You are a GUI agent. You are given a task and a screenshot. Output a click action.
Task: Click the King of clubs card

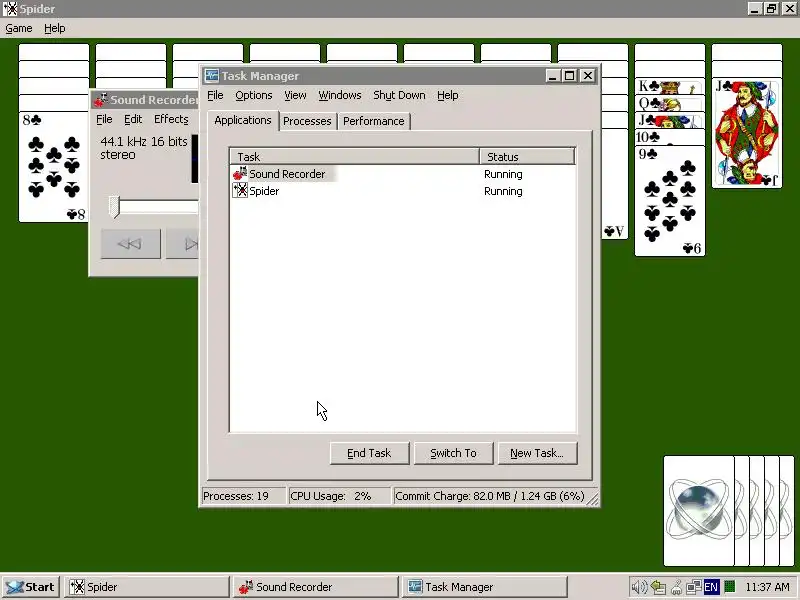[670, 86]
